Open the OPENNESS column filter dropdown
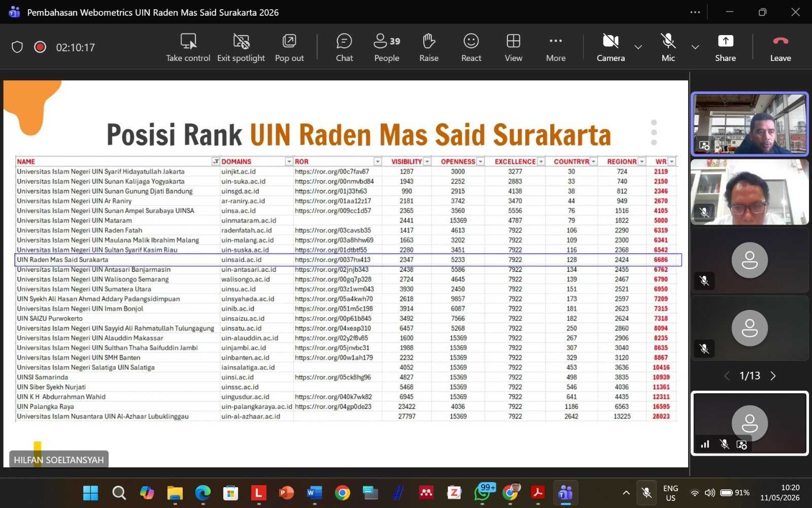Screen dimensions: 812x508 tap(481, 162)
